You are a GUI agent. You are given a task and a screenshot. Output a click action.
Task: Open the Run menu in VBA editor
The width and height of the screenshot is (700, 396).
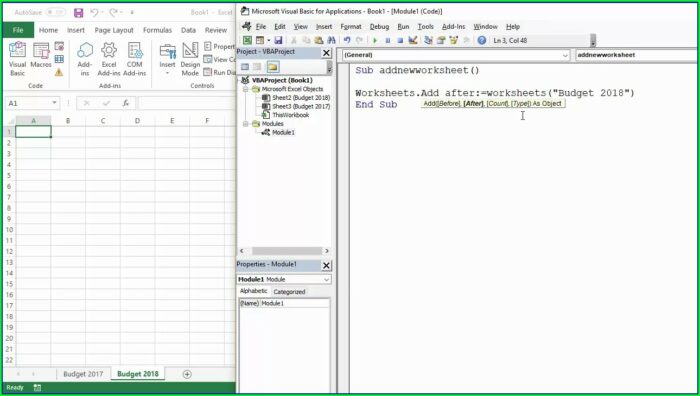[403, 27]
